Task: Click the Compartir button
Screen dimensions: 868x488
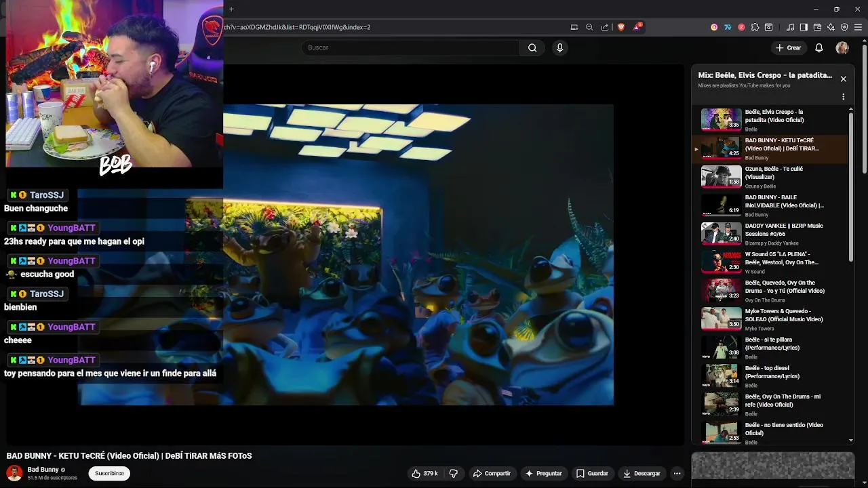Action: (492, 473)
